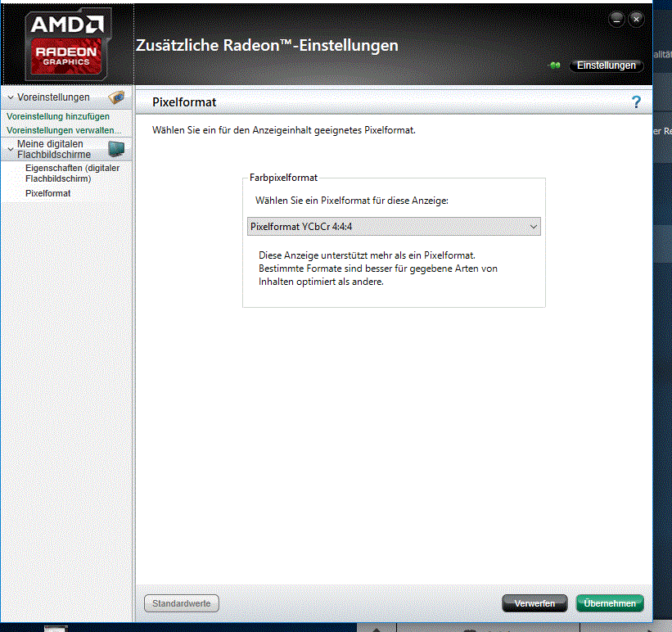Click the Verwerfen button
Screen dimensions: 672x632
pyautogui.click(x=534, y=603)
